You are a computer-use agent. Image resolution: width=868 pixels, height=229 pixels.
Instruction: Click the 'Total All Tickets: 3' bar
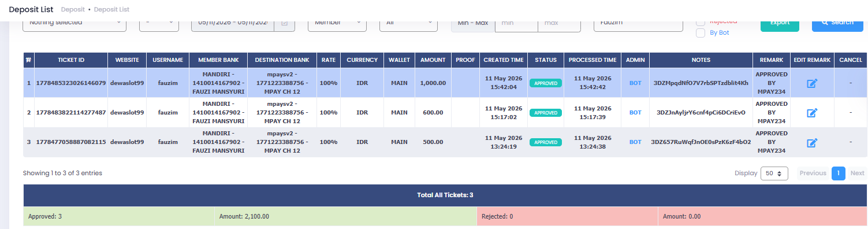click(445, 195)
